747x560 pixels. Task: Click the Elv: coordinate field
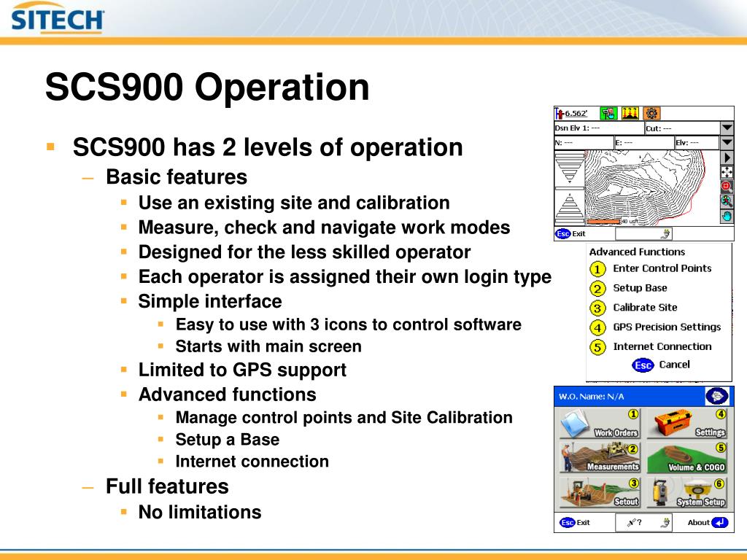(x=697, y=143)
